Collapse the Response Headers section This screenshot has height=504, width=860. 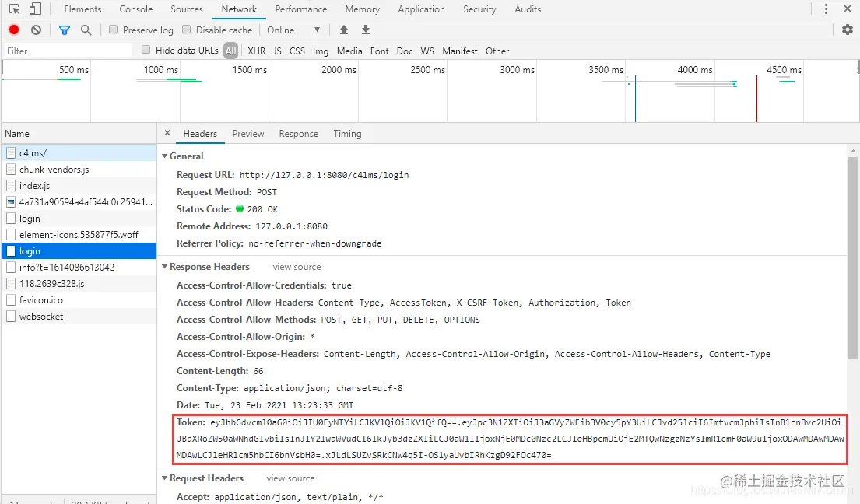point(164,267)
